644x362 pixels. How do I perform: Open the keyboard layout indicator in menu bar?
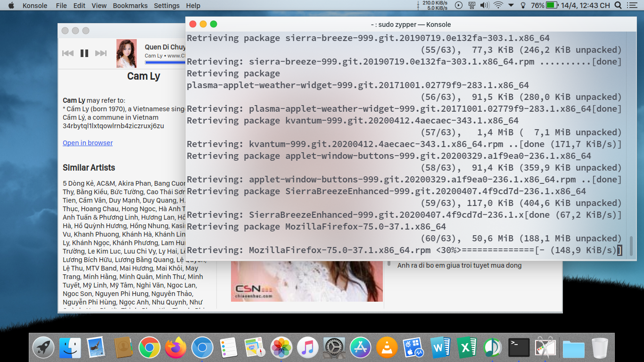coord(472,5)
